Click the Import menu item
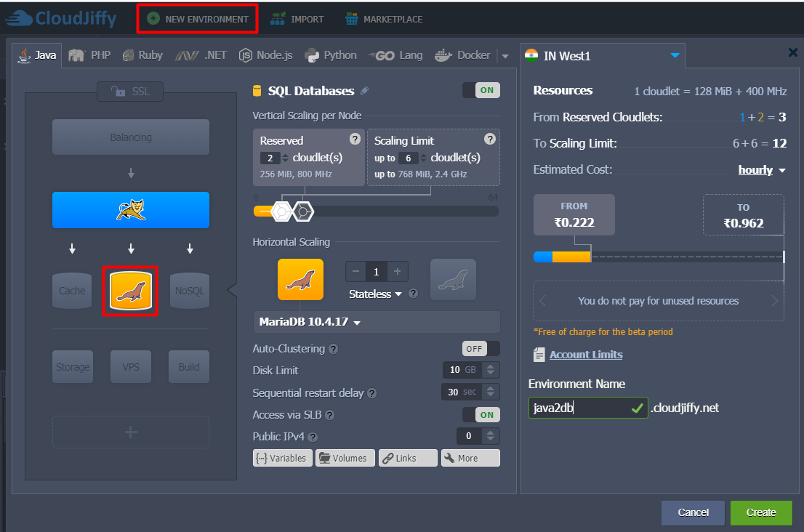 [297, 18]
